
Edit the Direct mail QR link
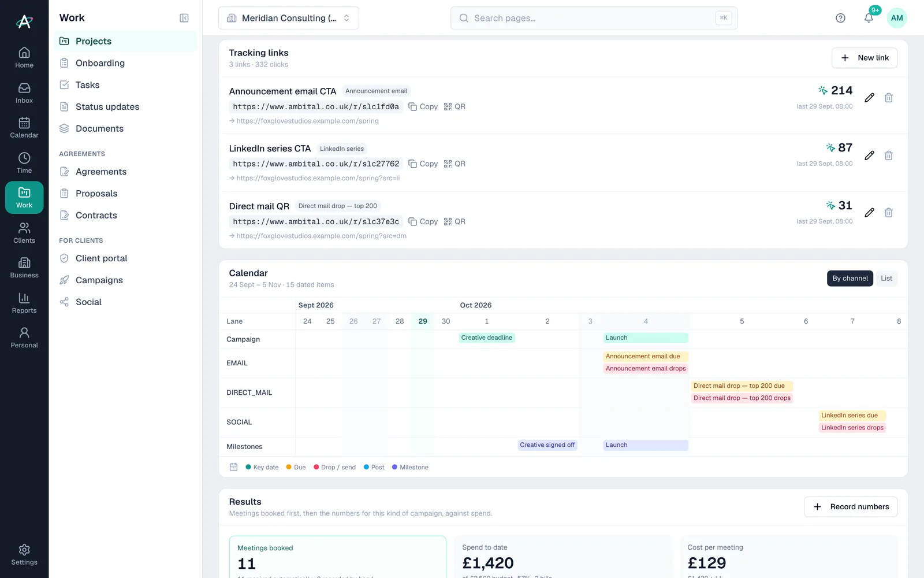(x=869, y=213)
